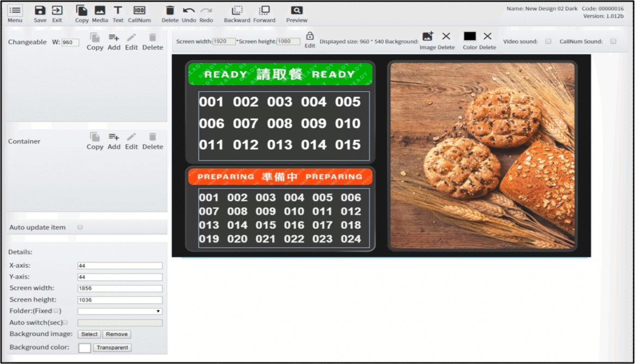Bring selected element Forward
This screenshot has width=640, height=364.
[x=264, y=14]
